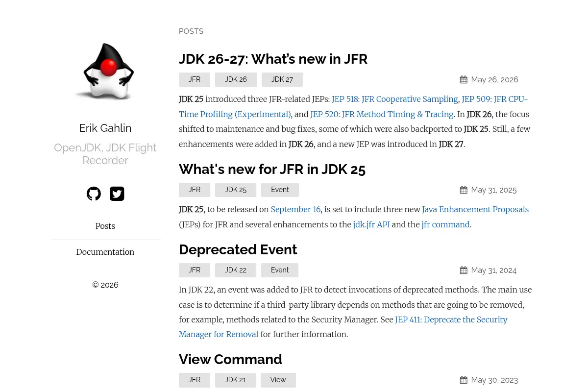Select the Event tag under the JDK 25 post
The width and height of the screenshot is (588, 392).
[280, 190]
